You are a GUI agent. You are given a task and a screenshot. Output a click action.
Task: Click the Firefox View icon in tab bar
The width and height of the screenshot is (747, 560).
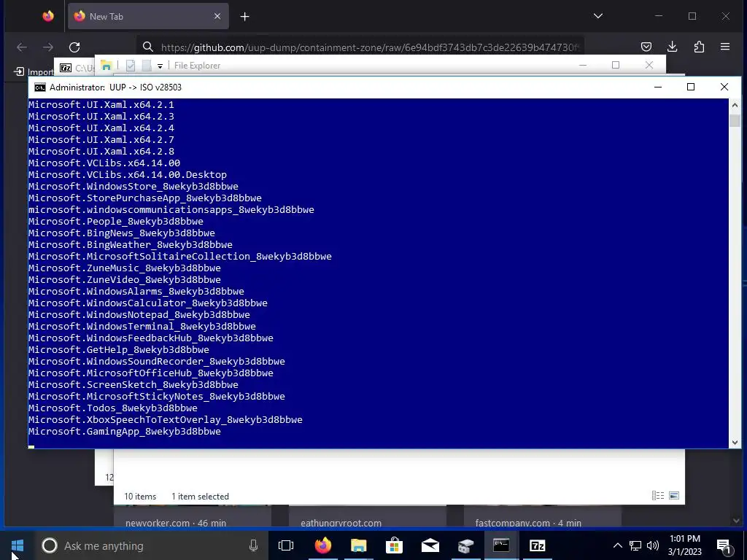[x=48, y=16]
